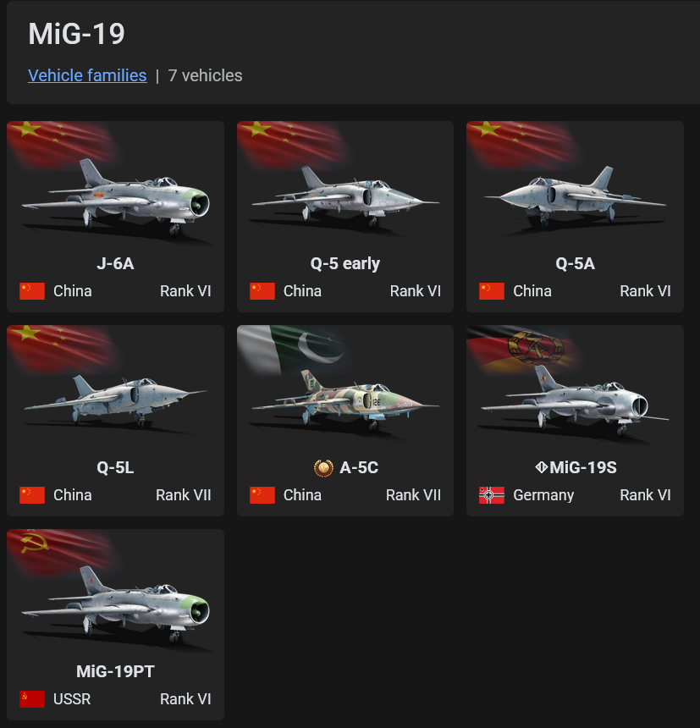Open the Q-5L aircraft picture
The height and width of the screenshot is (728, 700).
point(116,400)
